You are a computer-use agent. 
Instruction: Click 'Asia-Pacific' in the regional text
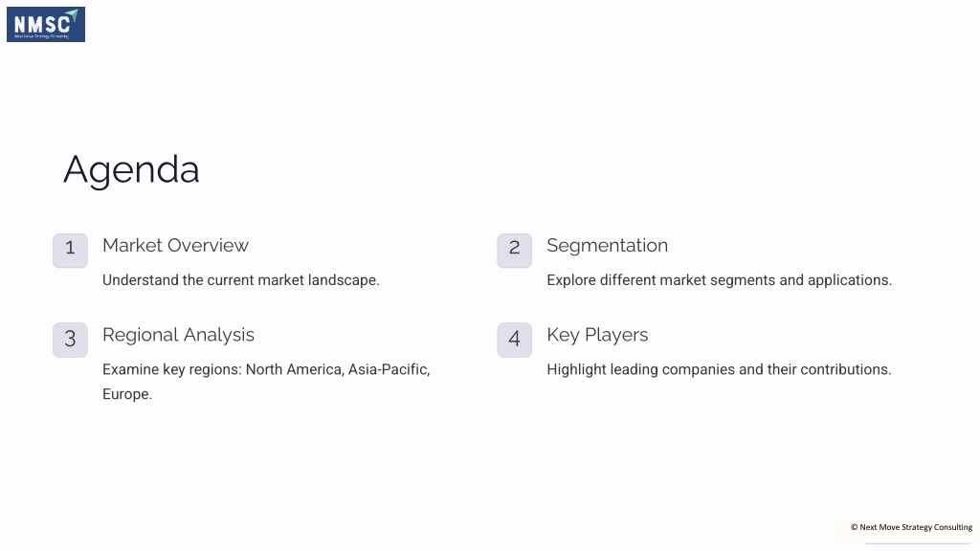[x=389, y=369]
